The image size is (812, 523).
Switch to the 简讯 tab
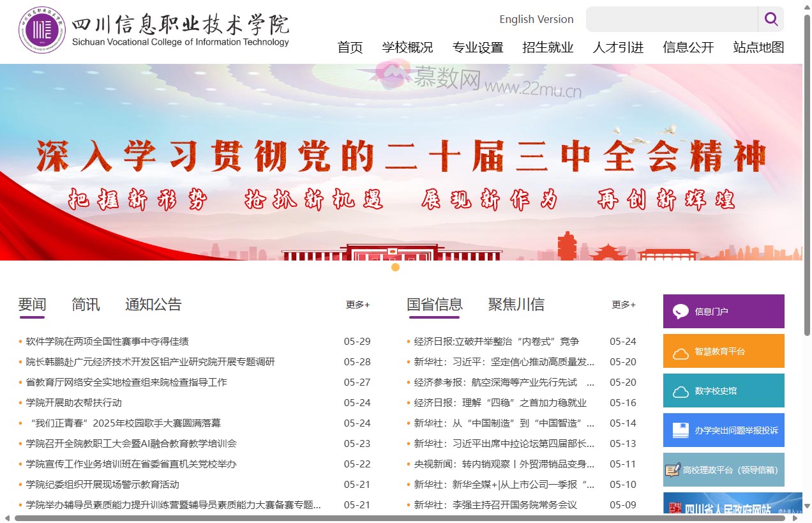(86, 305)
